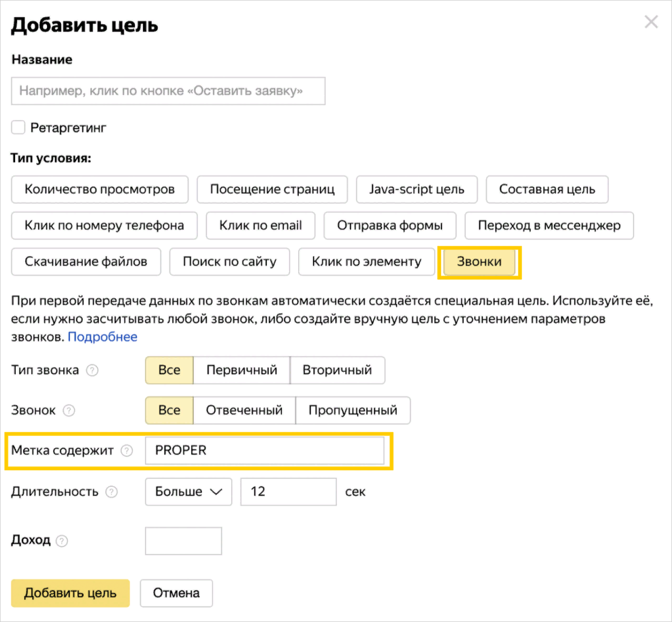Viewport: 672px width, 622px height.
Task: Click help icon beside Метка содержит
Action: [127, 451]
